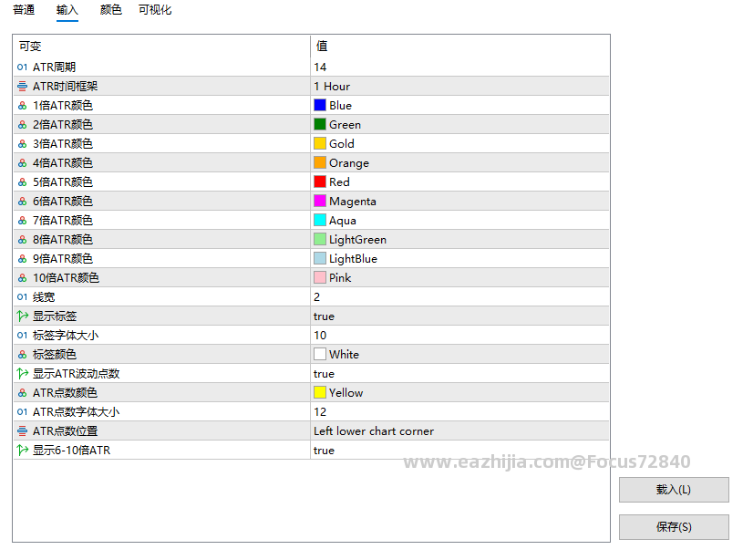Toggle the 显示标签 true value

tap(459, 316)
